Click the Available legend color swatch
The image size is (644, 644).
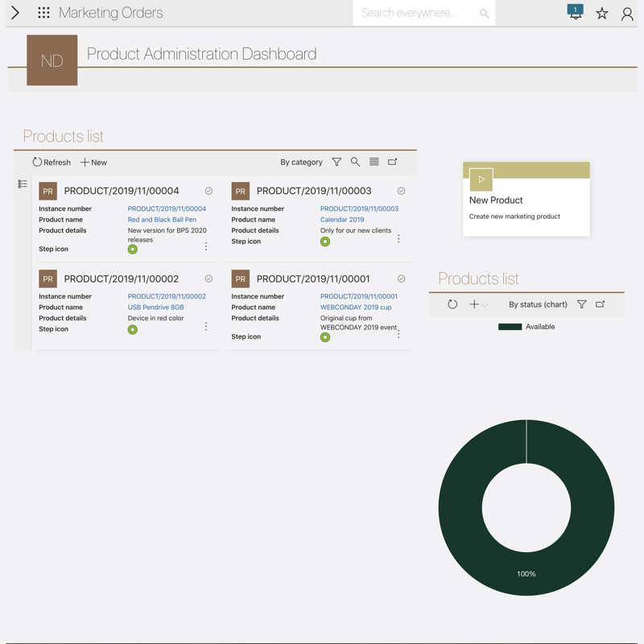510,327
